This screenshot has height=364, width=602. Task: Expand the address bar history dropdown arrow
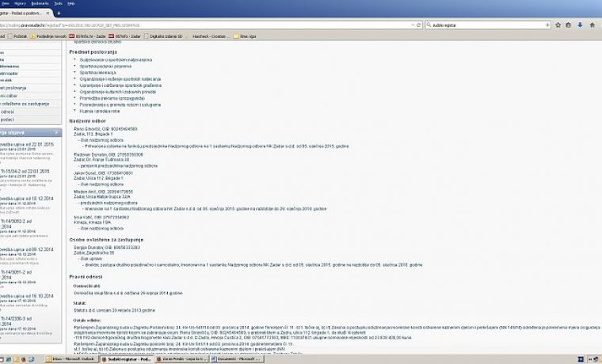413,25
